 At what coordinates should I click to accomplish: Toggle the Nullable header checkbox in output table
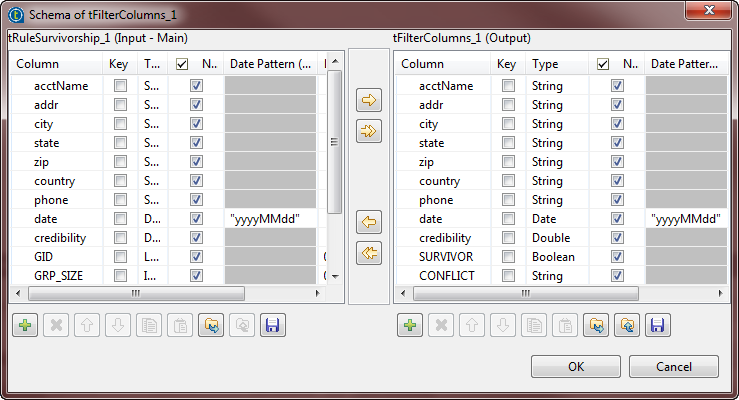(603, 64)
